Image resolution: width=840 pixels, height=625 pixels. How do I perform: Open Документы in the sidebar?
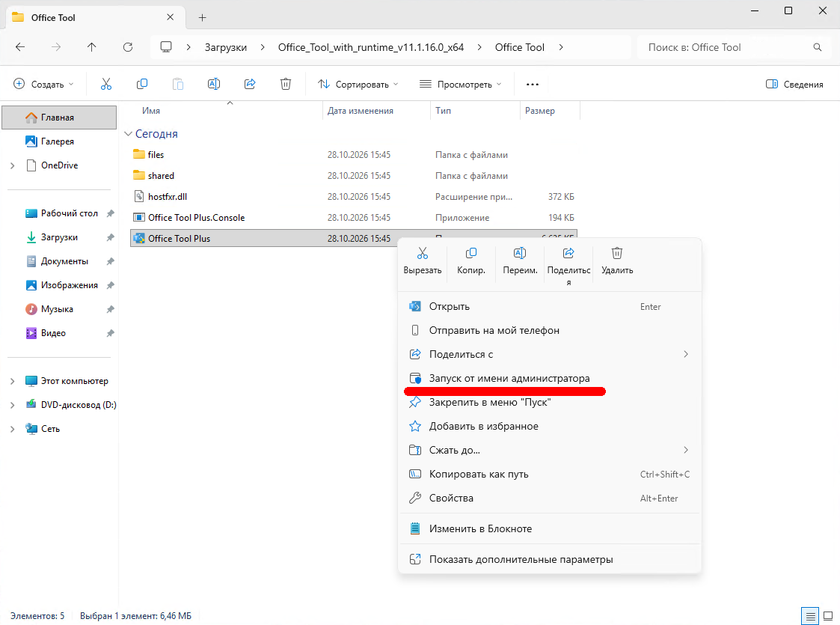coord(59,261)
